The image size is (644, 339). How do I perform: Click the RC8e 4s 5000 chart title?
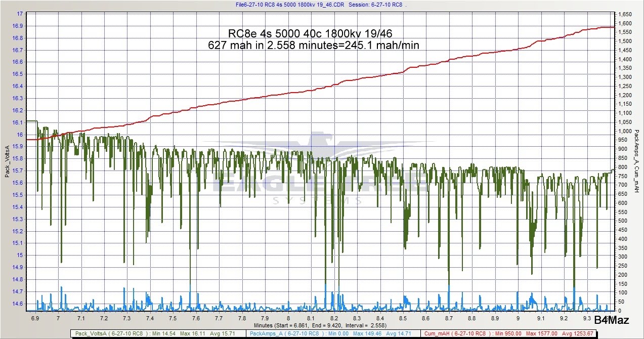(310, 34)
